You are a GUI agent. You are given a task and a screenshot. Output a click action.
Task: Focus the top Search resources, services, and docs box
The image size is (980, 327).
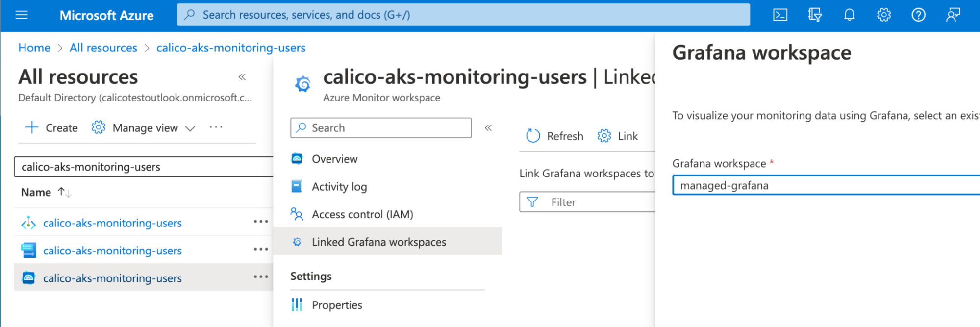[x=463, y=15]
